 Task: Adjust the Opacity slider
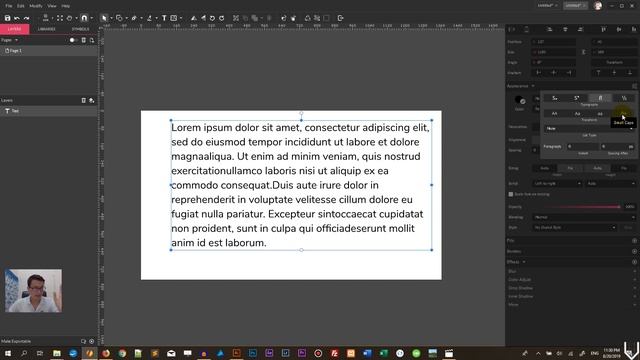[576, 207]
